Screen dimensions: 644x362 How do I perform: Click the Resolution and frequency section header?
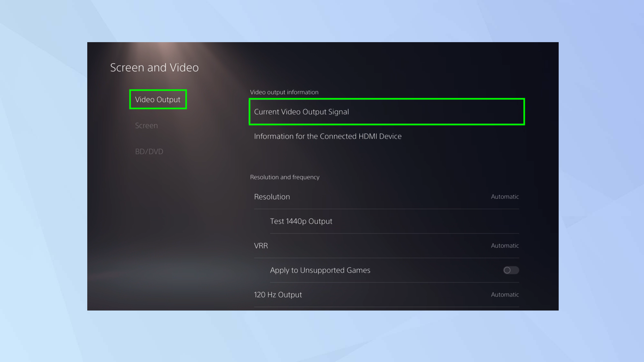tap(285, 177)
